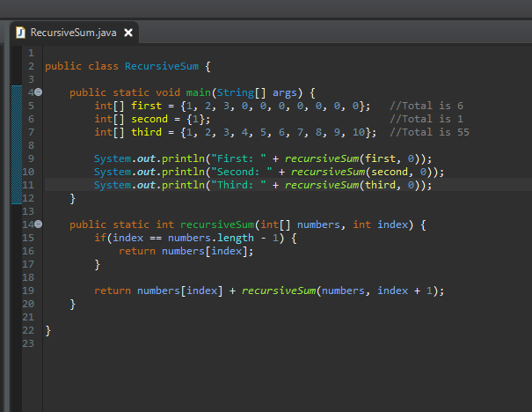Click the variable second on line 6

[x=149, y=119]
